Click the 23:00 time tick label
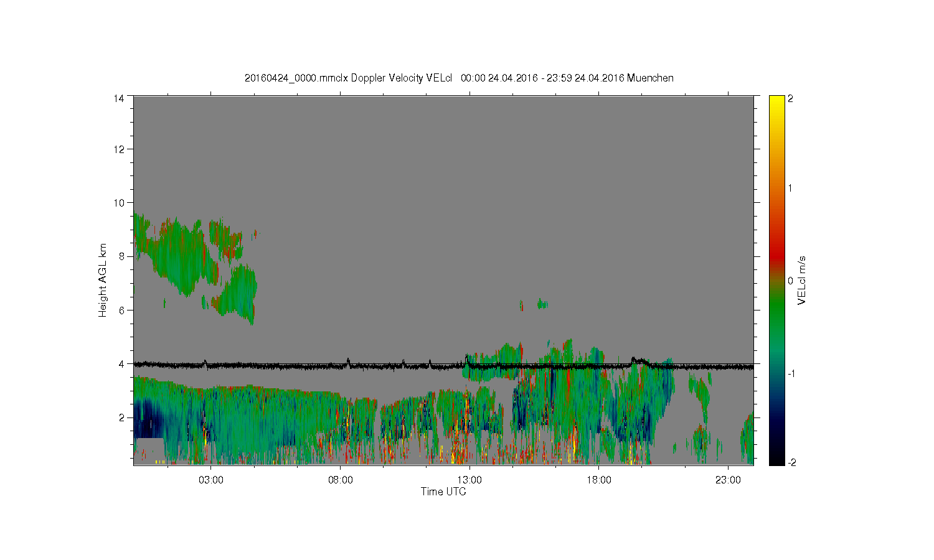The image size is (934, 560). coord(728,480)
